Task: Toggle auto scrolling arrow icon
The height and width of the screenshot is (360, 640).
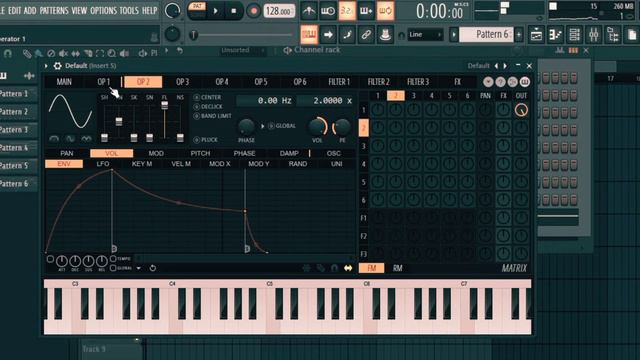Action: click(x=328, y=35)
